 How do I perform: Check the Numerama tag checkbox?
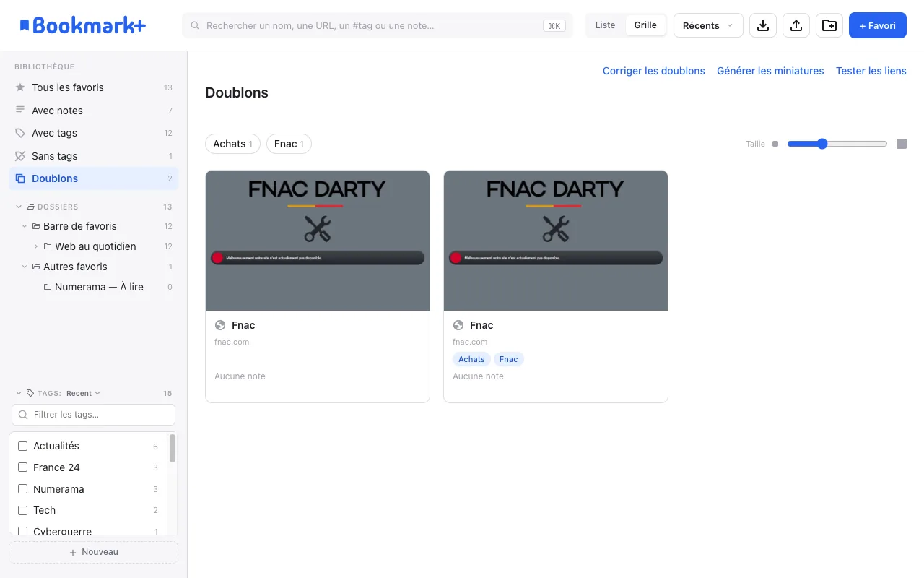[22, 489]
